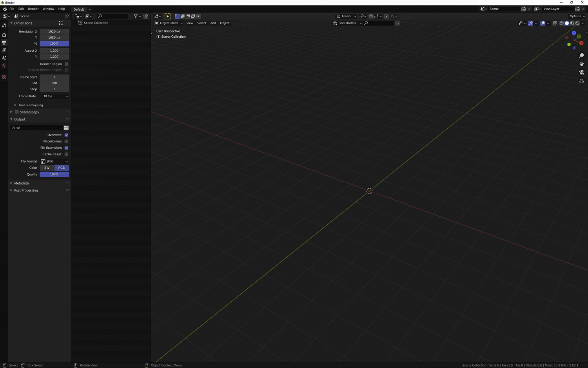Click the new view layer icon
The width and height of the screenshot is (588, 368).
pyautogui.click(x=577, y=9)
